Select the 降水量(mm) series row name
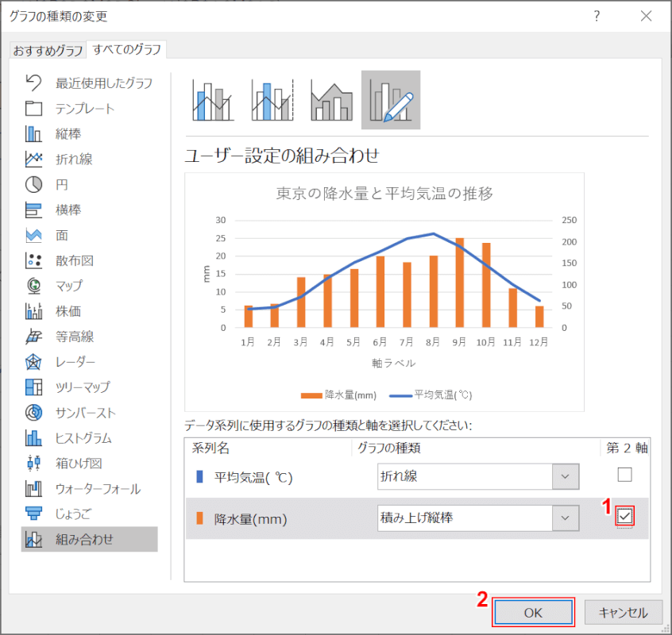This screenshot has height=635, width=672. (251, 519)
